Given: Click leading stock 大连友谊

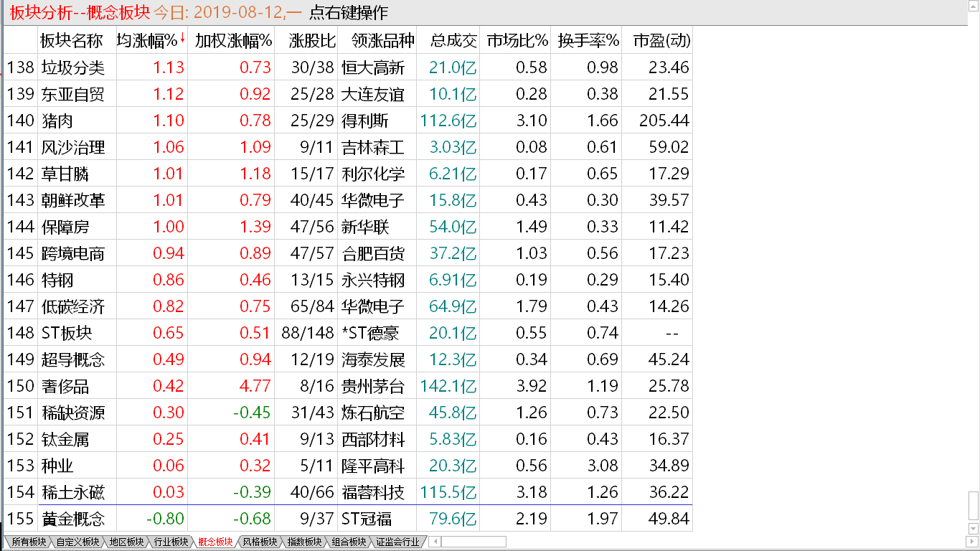Looking at the screenshot, I should point(373,94).
